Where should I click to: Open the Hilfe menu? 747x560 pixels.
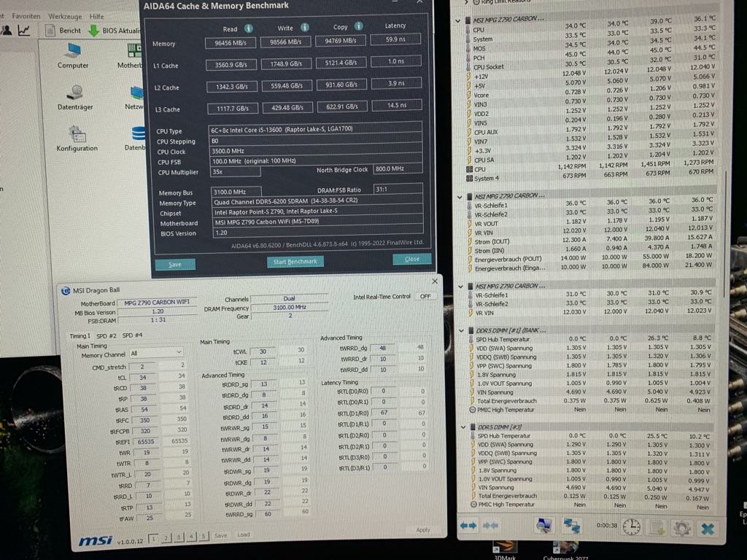[97, 16]
